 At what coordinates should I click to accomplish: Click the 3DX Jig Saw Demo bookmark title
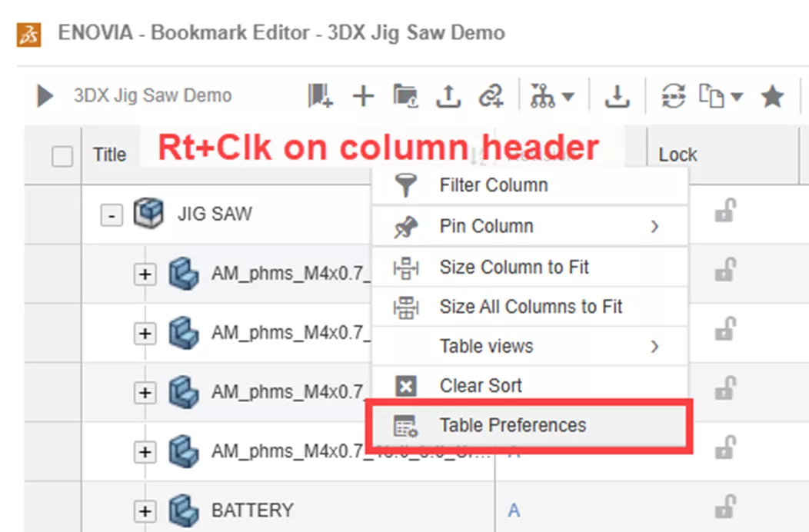pyautogui.click(x=153, y=95)
